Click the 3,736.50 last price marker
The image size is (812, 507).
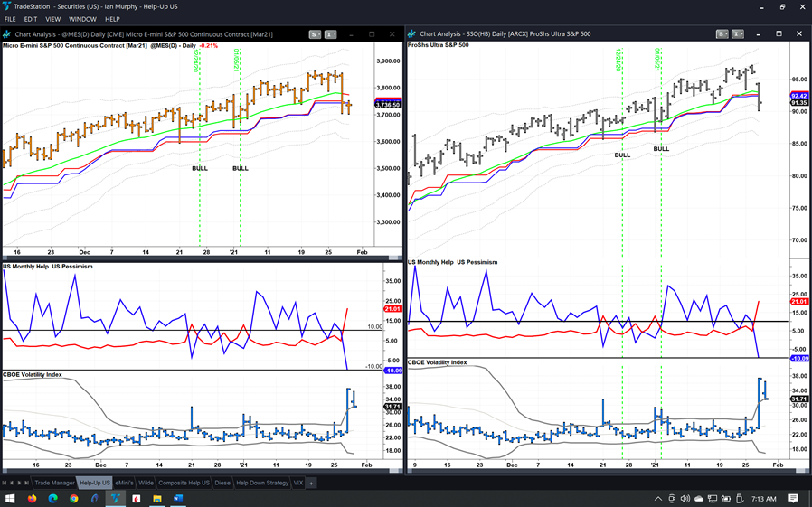click(x=390, y=105)
